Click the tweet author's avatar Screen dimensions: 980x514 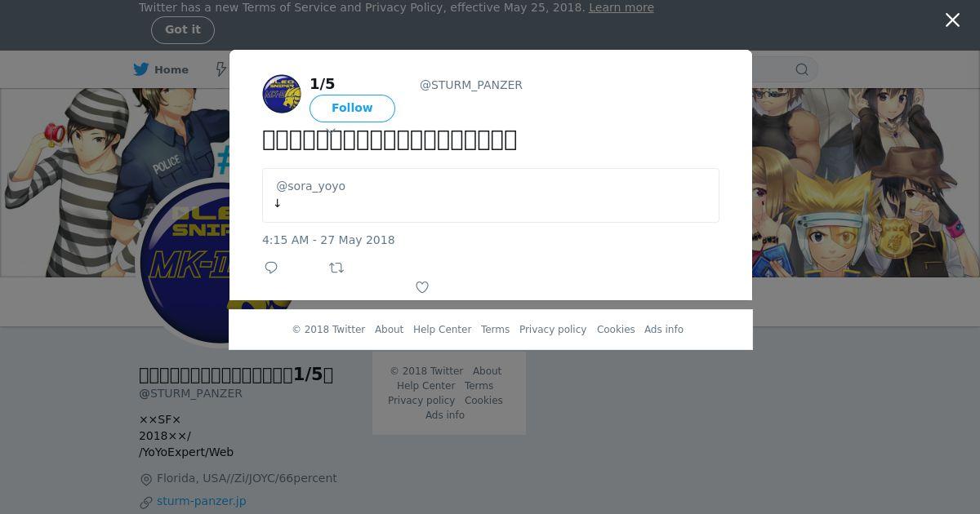point(282,94)
